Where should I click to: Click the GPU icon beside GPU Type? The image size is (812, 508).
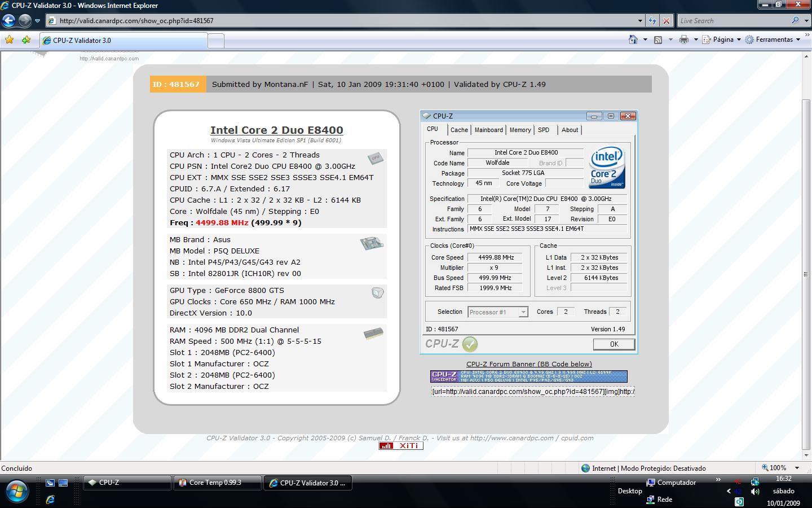pyautogui.click(x=377, y=293)
